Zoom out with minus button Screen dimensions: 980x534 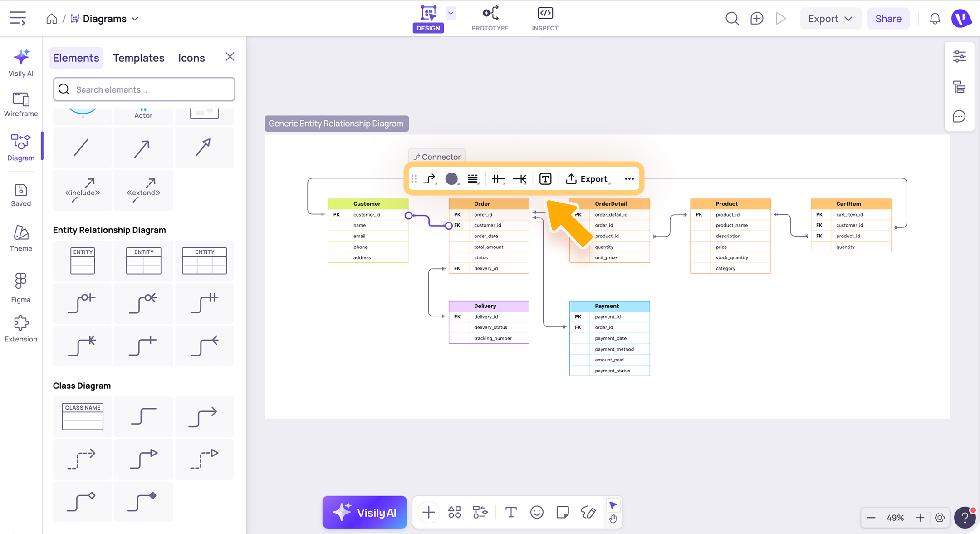pos(871,518)
